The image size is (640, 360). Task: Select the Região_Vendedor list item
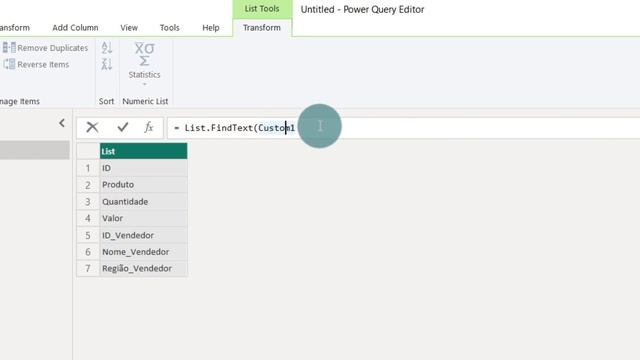coord(144,269)
